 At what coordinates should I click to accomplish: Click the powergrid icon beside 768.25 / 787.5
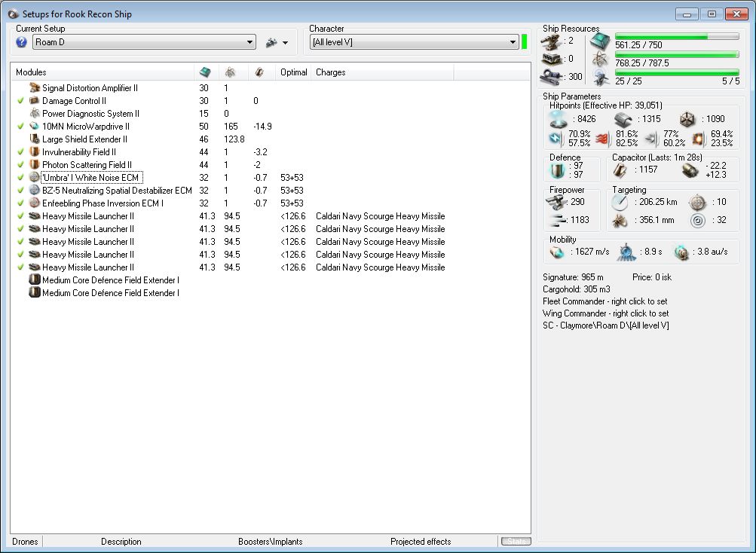click(600, 60)
